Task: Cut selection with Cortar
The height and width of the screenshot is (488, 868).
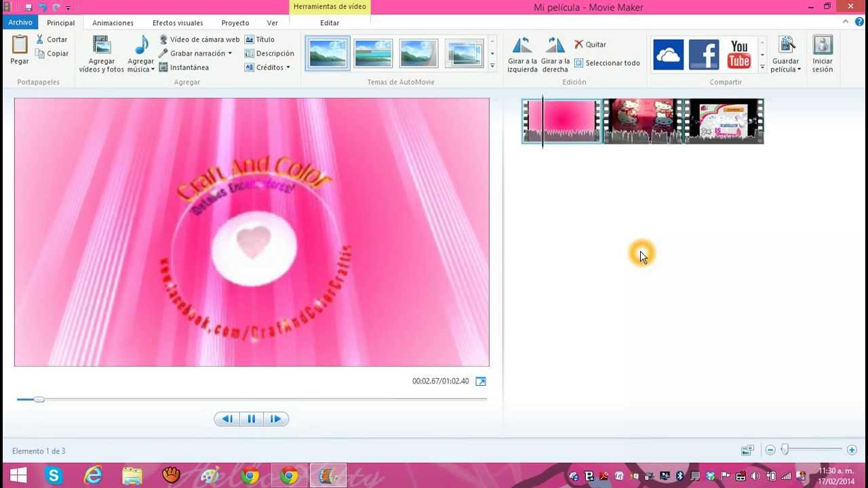Action: pyautogui.click(x=52, y=39)
